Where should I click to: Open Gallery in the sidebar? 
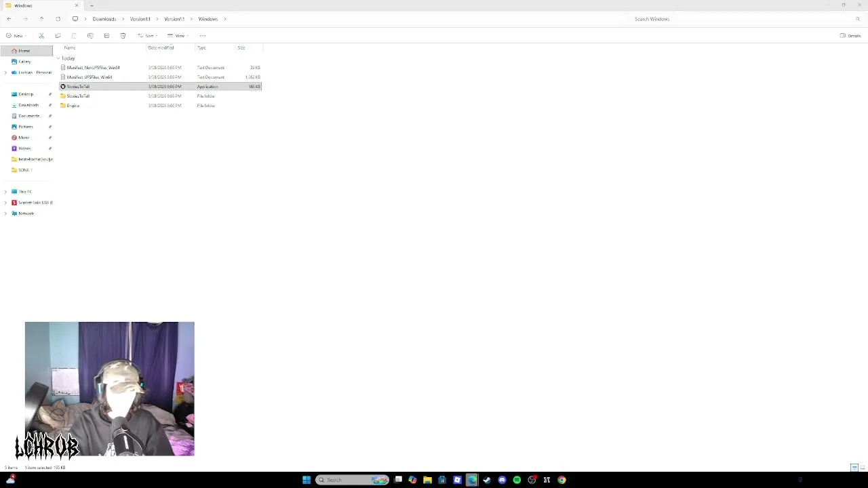click(x=24, y=62)
